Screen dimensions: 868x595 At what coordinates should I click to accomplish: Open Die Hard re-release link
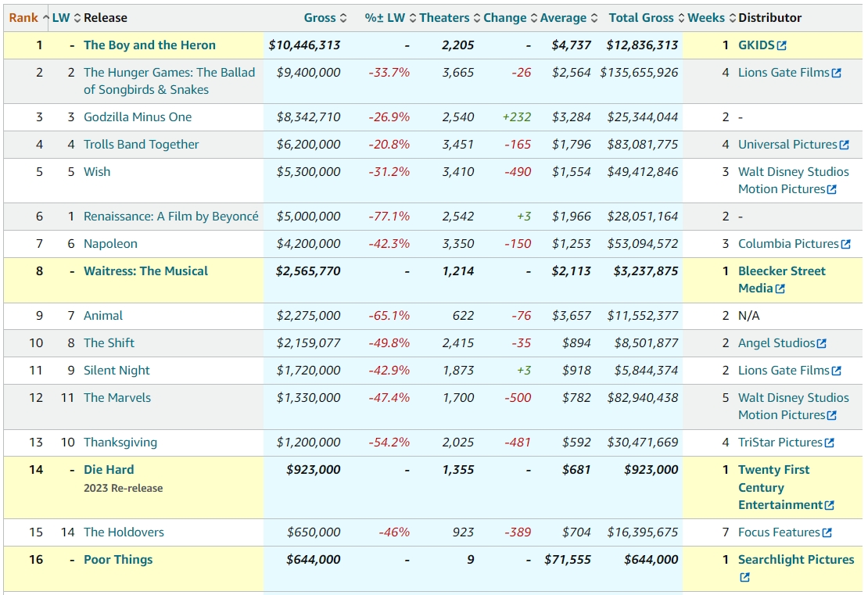click(x=109, y=470)
